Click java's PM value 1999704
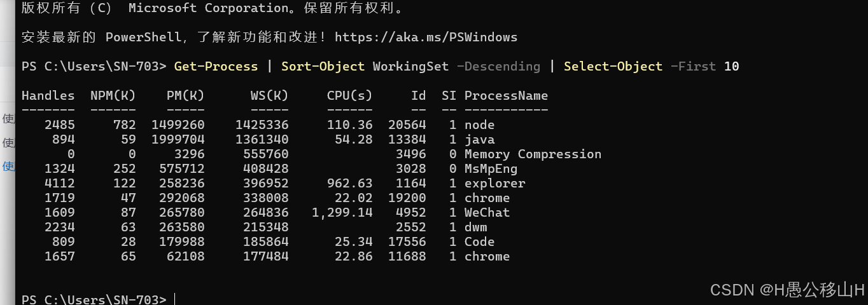 point(178,139)
